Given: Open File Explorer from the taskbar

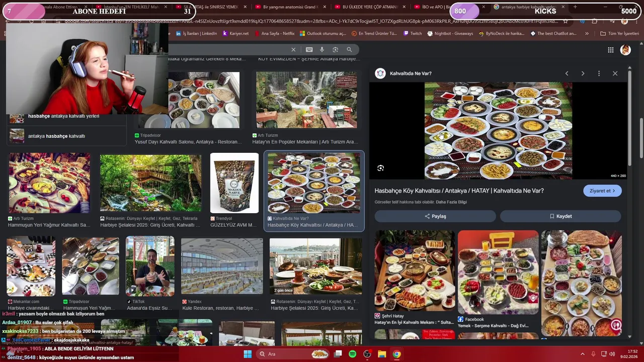Looking at the screenshot, I should (382, 354).
